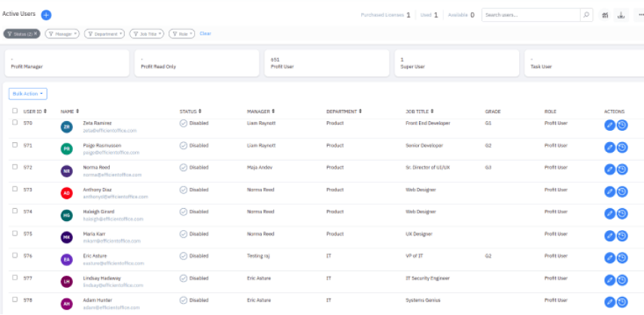Open the Role filter dropdown
The height and width of the screenshot is (315, 644).
coord(181,34)
